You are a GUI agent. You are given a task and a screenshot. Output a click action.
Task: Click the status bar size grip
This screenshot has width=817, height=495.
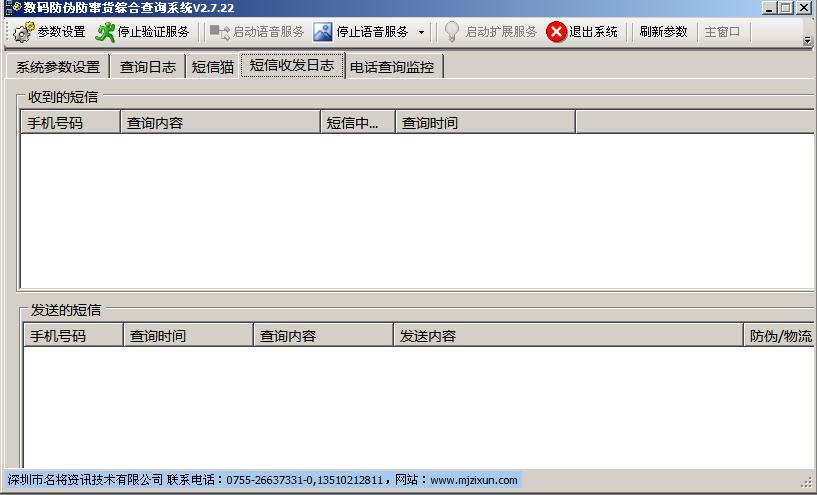[809, 482]
